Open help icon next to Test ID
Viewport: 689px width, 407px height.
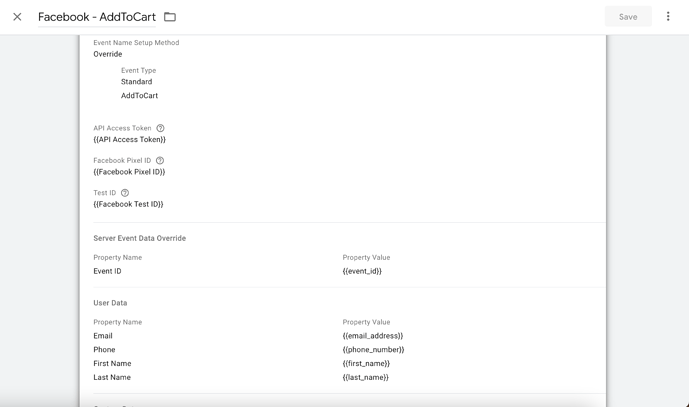[125, 193]
